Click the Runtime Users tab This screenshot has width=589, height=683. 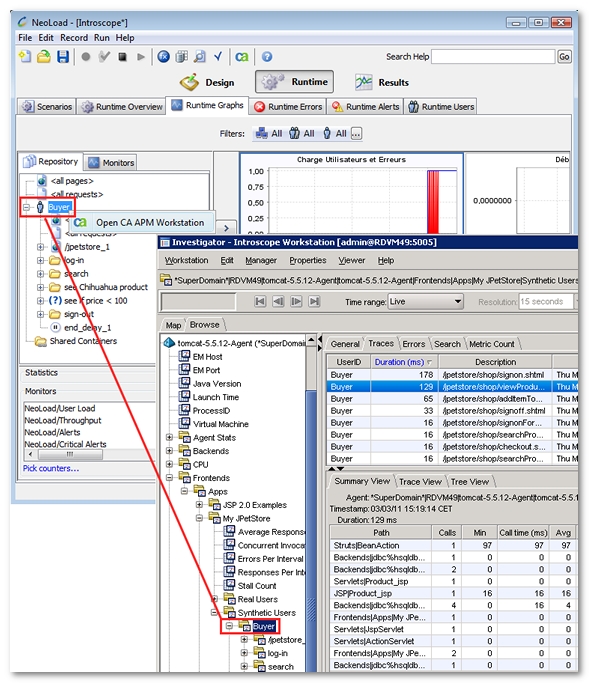point(441,107)
